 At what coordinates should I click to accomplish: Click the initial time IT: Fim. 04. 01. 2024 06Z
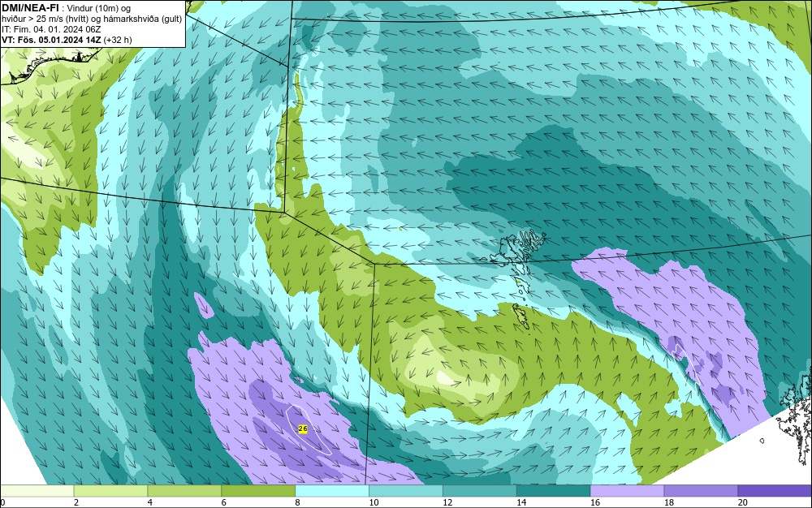pos(50,29)
